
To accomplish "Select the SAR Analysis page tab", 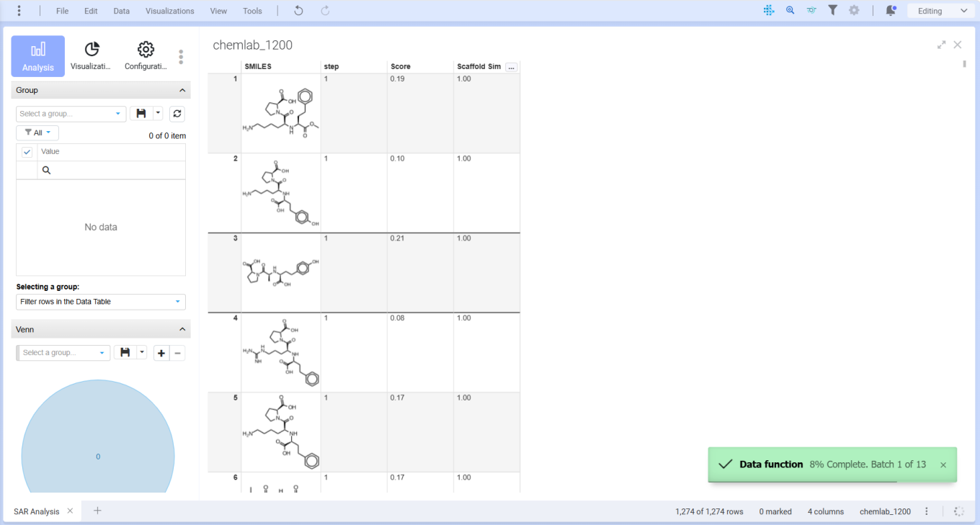I will (x=36, y=511).
